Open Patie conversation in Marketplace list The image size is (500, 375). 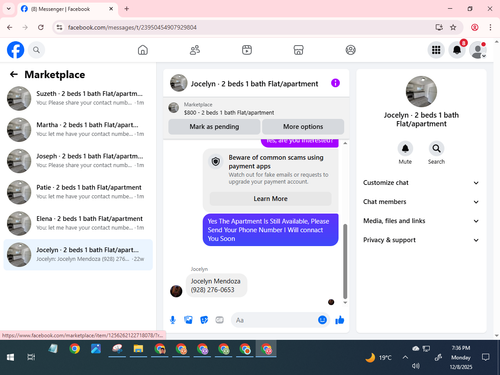click(78, 192)
